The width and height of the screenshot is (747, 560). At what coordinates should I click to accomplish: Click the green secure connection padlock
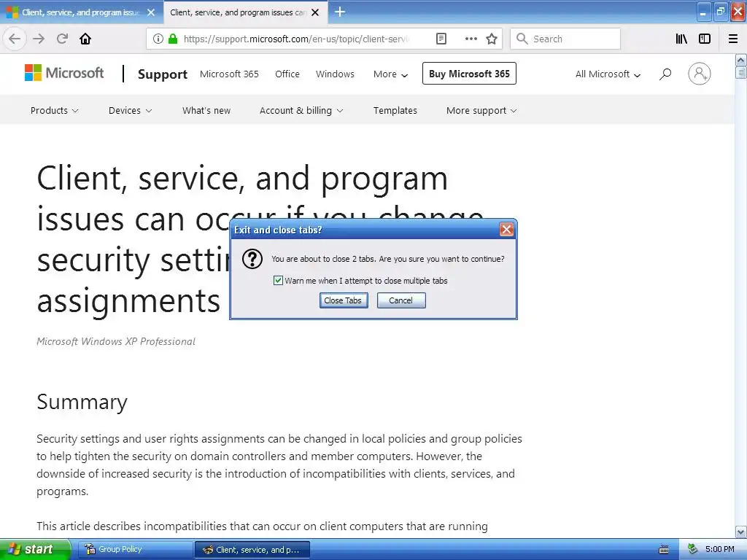pyautogui.click(x=173, y=39)
